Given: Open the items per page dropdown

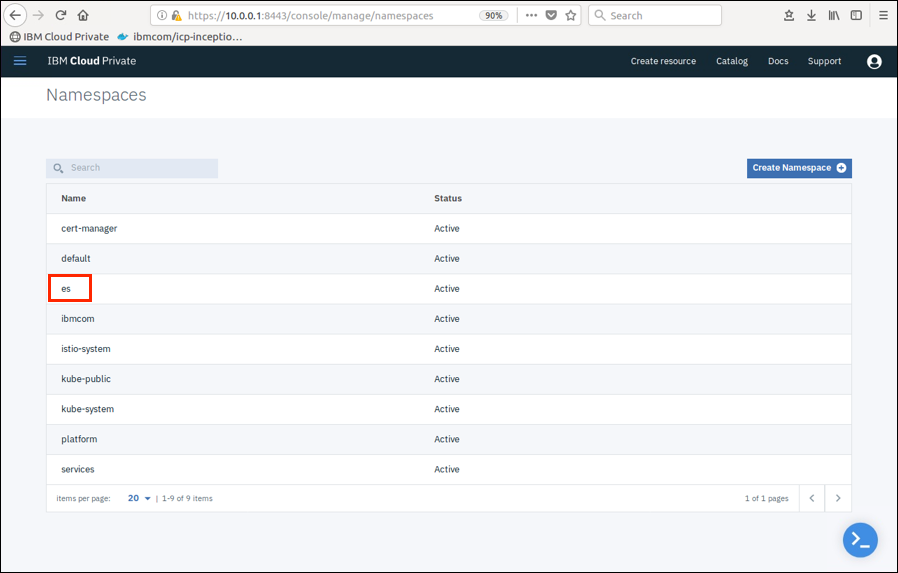Looking at the screenshot, I should (x=139, y=498).
